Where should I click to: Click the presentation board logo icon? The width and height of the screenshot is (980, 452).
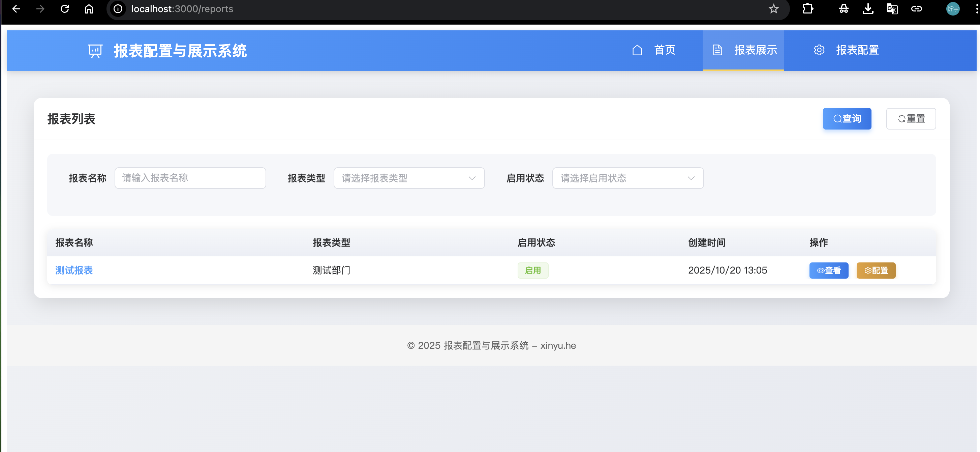(95, 51)
